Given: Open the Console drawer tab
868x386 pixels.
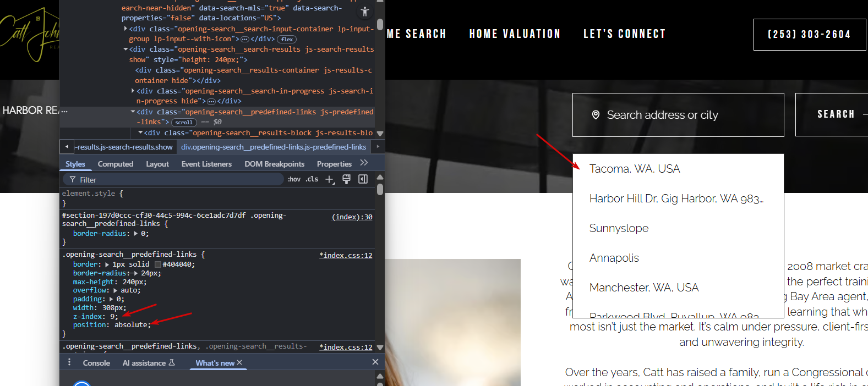Looking at the screenshot, I should 96,363.
